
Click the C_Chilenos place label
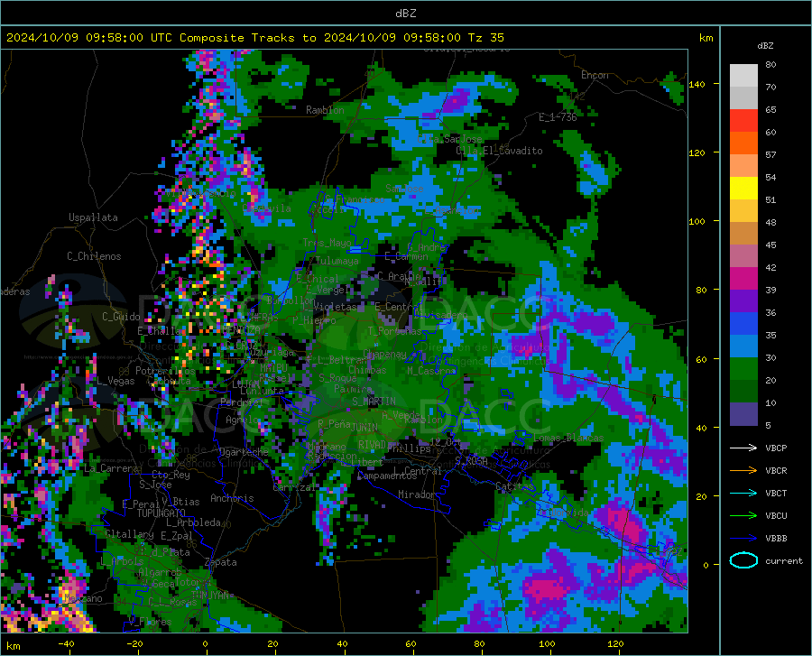point(94,256)
